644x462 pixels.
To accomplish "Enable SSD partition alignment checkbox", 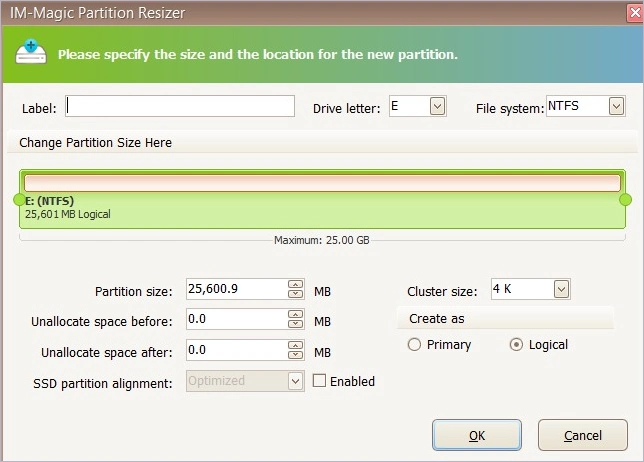I will tap(319, 381).
